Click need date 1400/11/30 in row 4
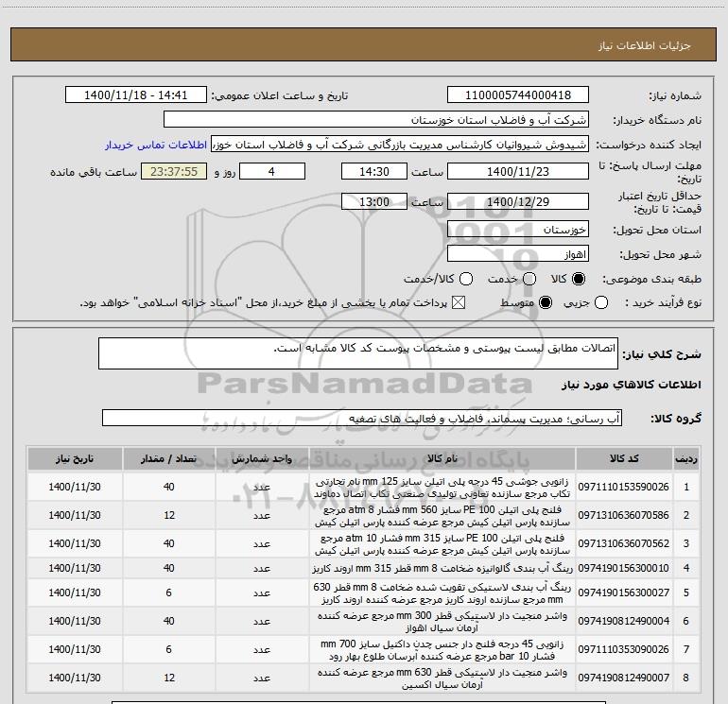This screenshot has width=728, height=704. [75, 568]
